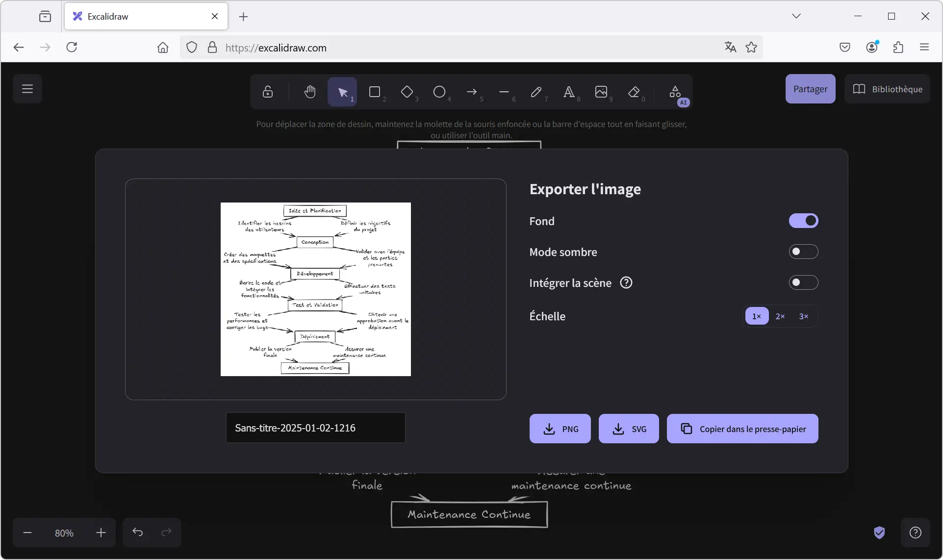Enable the Intégrer la scène switch
Viewport: 943px width, 560px height.
[803, 282]
